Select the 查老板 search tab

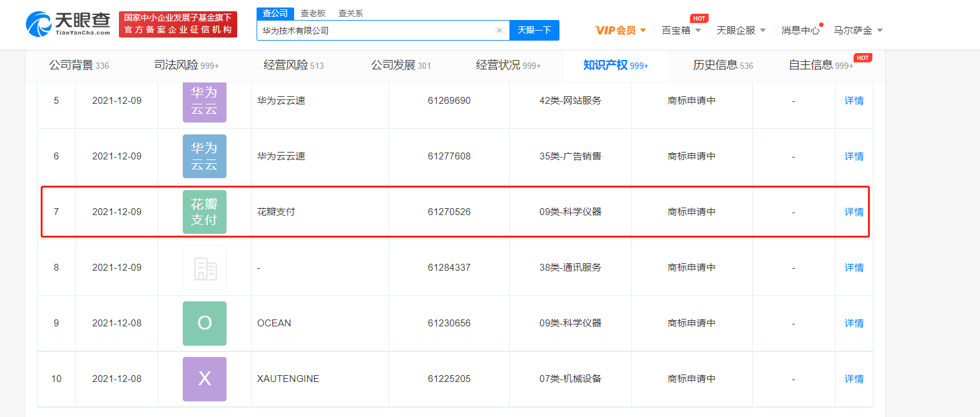313,13
